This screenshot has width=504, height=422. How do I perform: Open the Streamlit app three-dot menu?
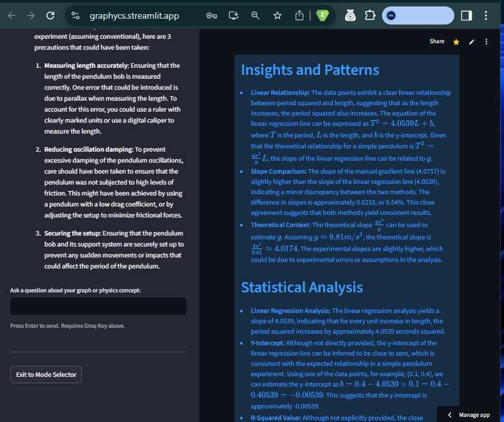tap(487, 42)
